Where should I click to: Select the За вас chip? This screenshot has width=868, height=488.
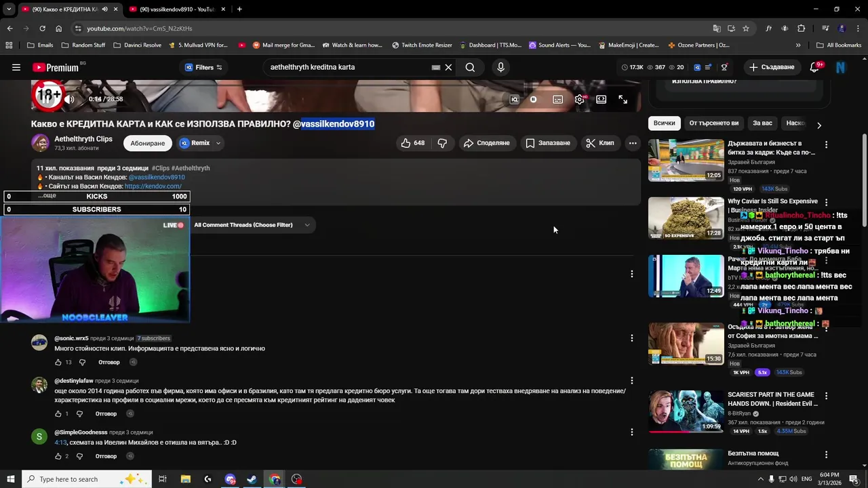[762, 123]
